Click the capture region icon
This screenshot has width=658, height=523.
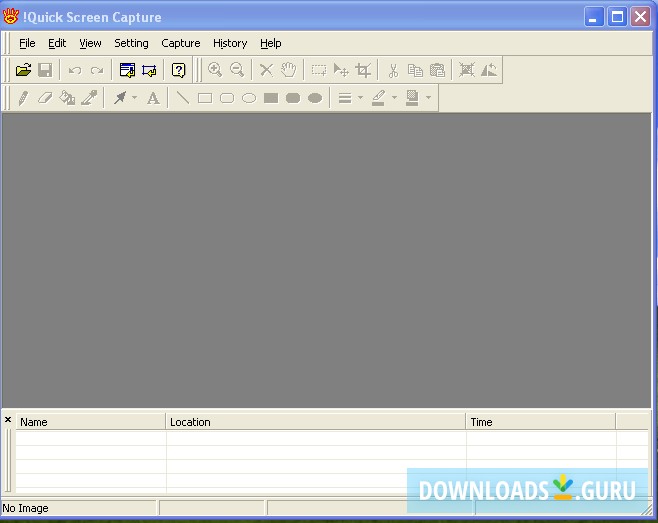point(149,70)
